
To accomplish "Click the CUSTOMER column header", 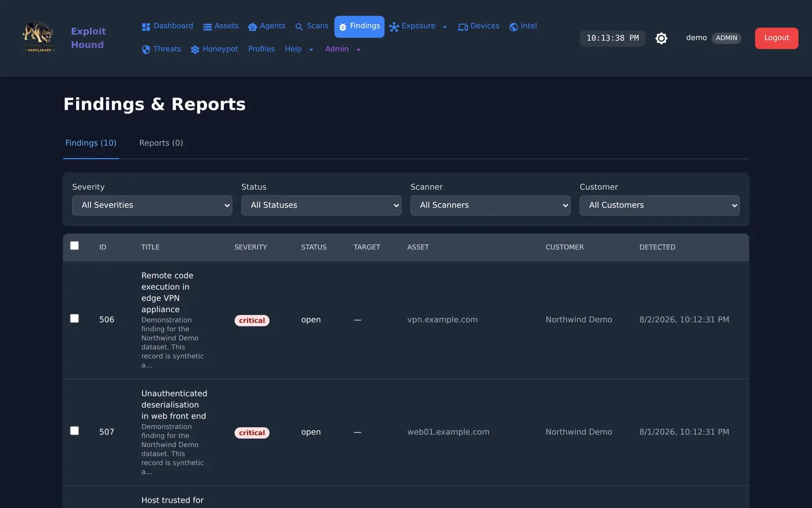I will pos(564,247).
